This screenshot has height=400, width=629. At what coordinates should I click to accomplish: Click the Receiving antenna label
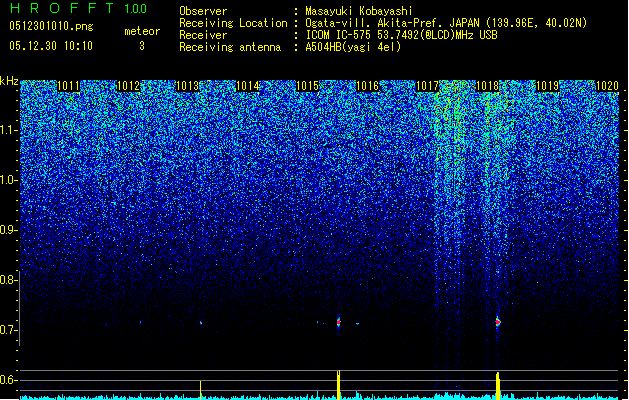click(230, 47)
